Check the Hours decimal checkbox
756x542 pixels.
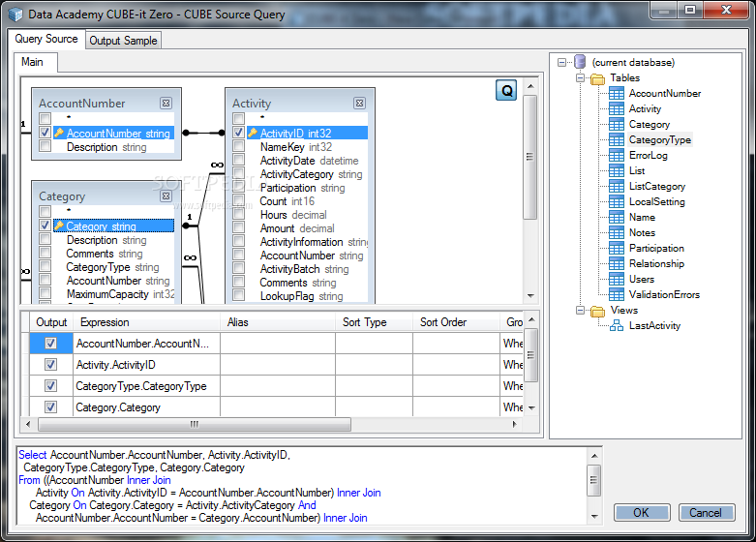click(238, 213)
